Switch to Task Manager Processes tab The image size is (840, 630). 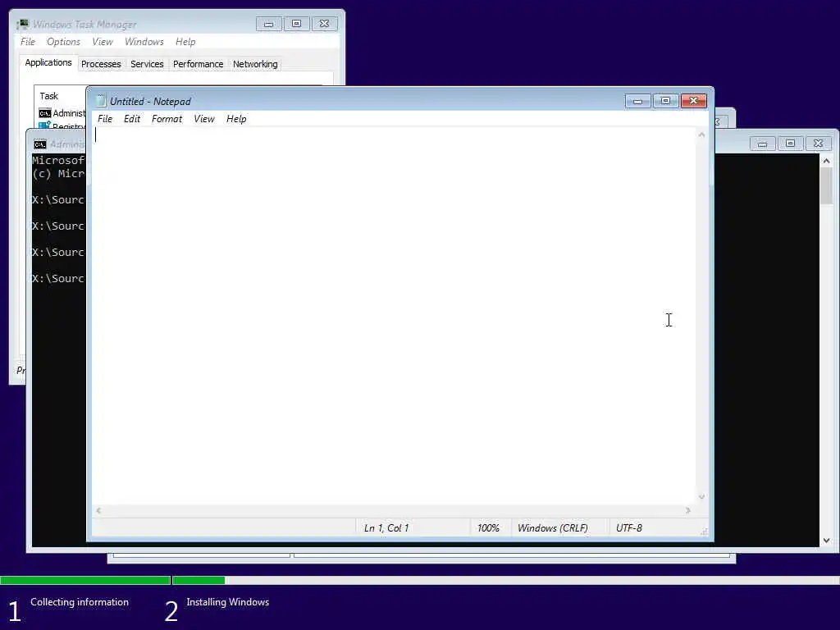coord(101,64)
